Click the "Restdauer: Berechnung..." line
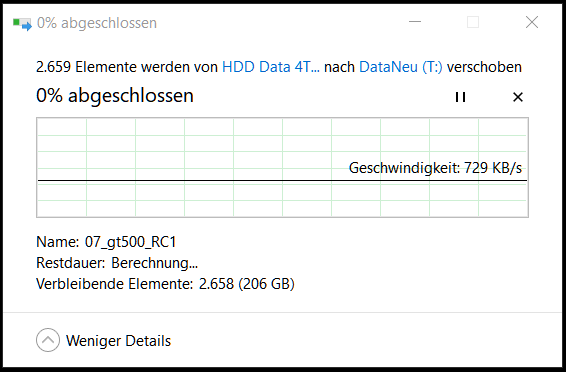The image size is (566, 372). tap(117, 263)
